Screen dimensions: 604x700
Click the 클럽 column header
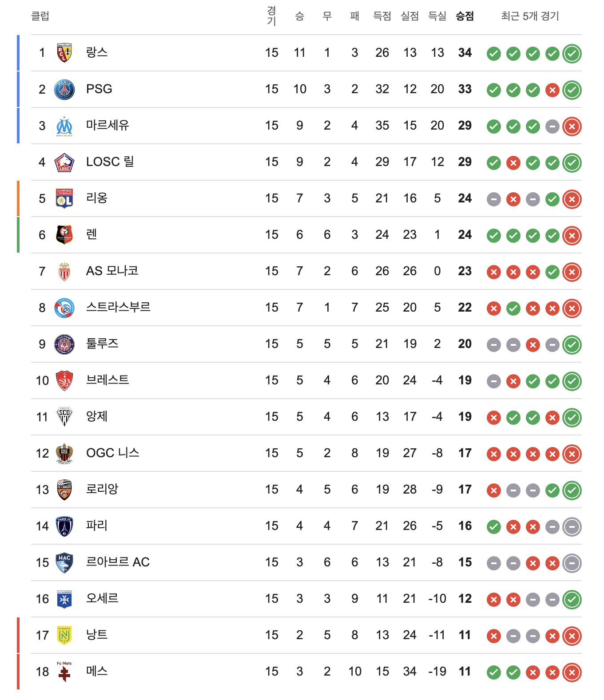[40, 16]
